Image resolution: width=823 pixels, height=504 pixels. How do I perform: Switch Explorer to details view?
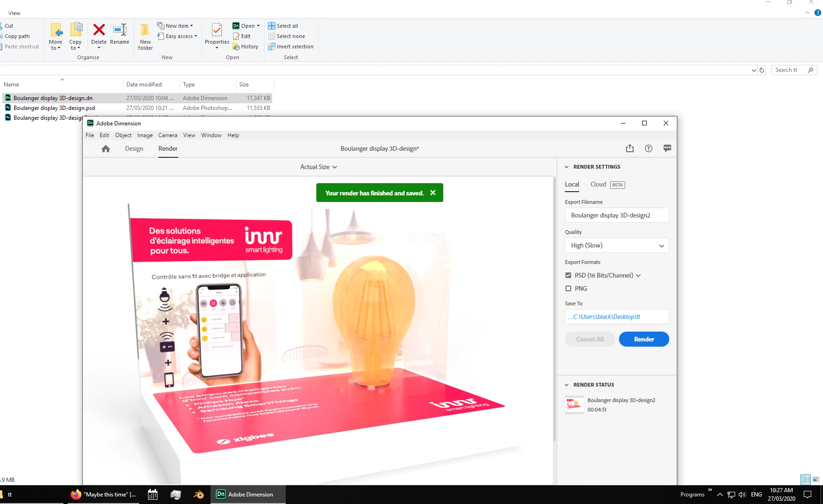(806, 480)
